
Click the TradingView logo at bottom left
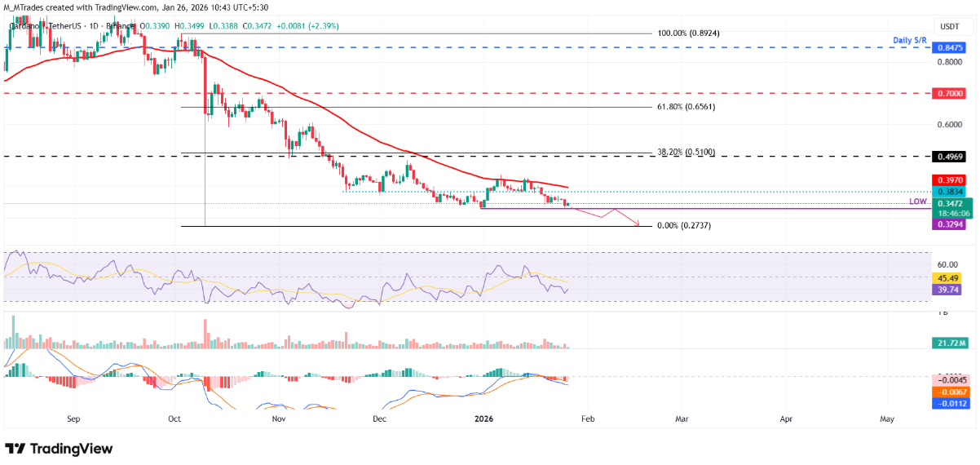59,449
